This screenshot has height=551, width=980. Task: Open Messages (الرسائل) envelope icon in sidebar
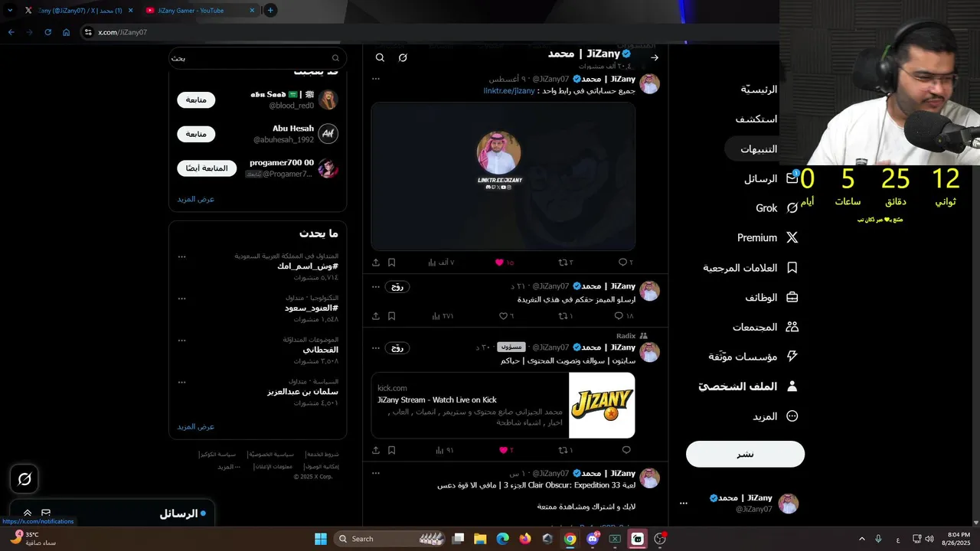792,178
